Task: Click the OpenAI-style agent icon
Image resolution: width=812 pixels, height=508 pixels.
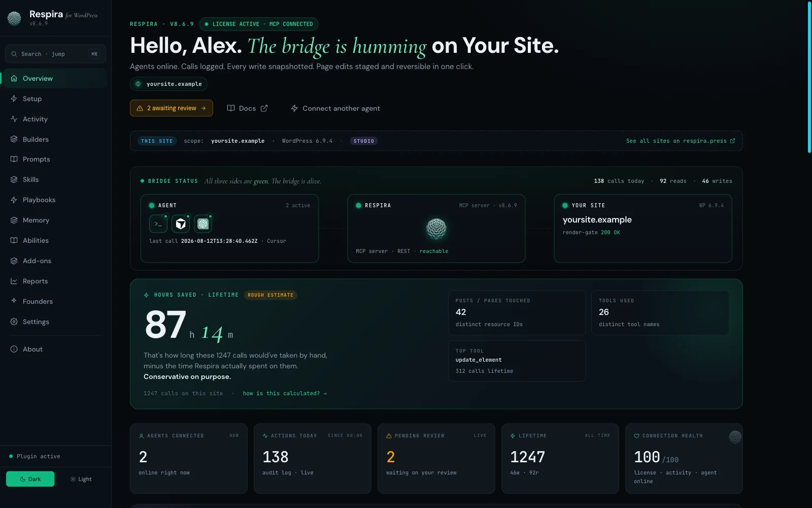Action: point(203,224)
